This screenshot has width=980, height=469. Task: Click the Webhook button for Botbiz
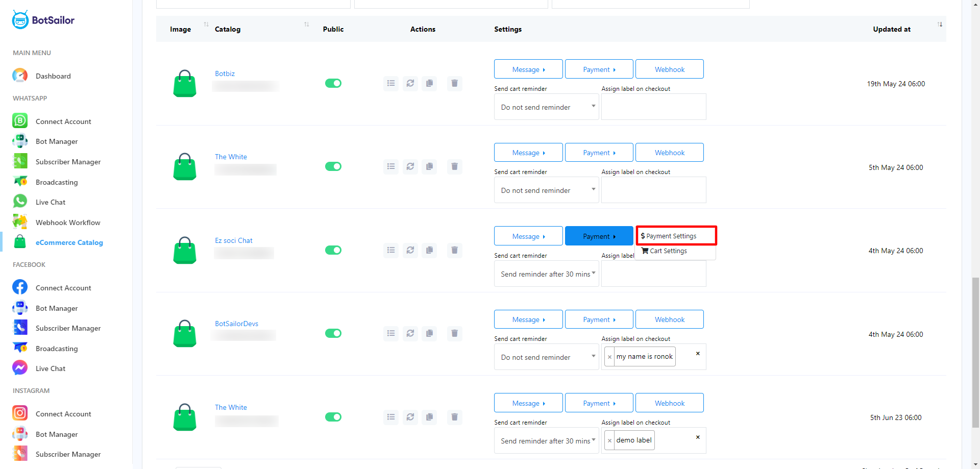(669, 69)
